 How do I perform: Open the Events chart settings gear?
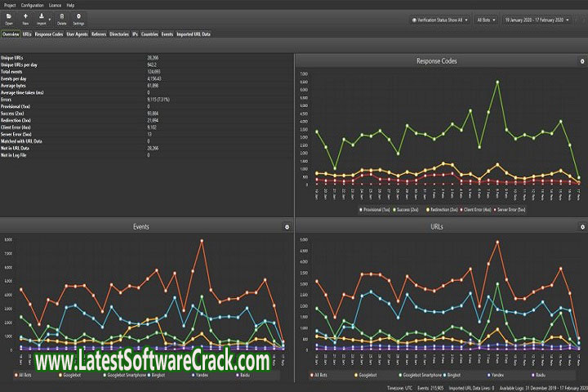pos(287,226)
